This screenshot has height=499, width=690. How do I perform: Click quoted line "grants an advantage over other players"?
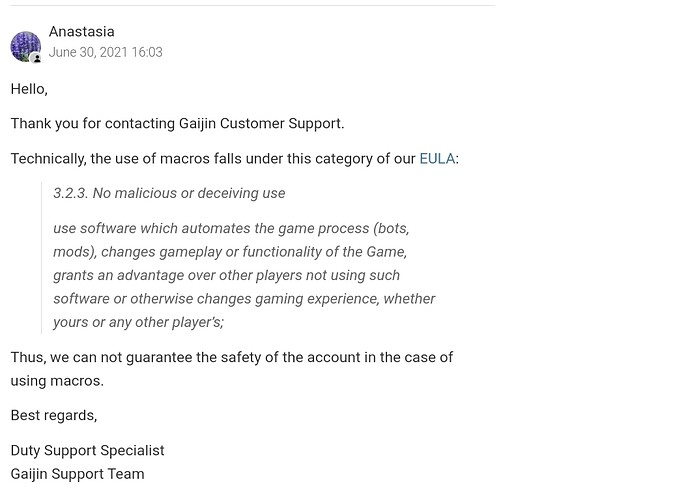[x=226, y=275]
